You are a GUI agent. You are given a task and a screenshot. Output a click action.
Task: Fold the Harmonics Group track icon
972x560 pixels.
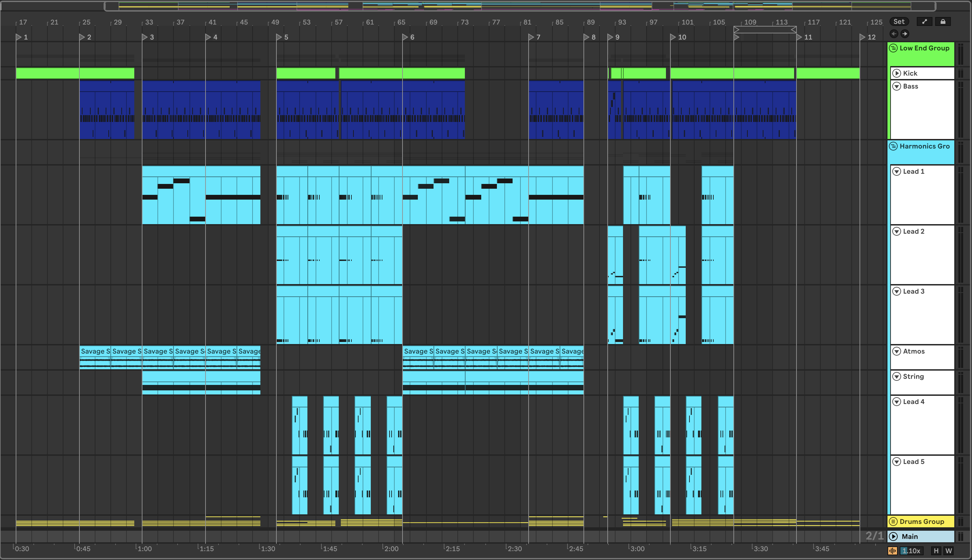pos(894,146)
